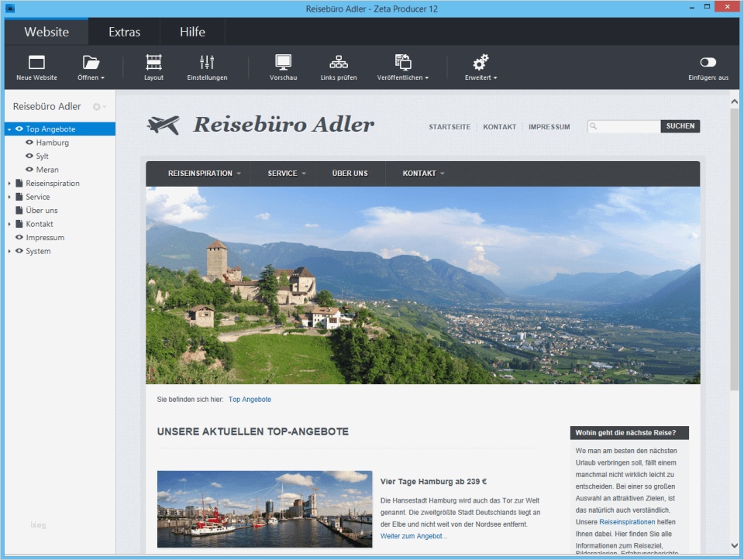Click the airplane logo on the website
Viewport: 744px width, 560px height.
click(164, 125)
